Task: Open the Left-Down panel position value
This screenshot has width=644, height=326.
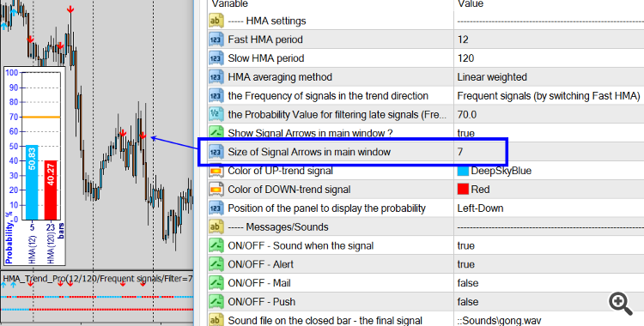Action: pos(480,208)
